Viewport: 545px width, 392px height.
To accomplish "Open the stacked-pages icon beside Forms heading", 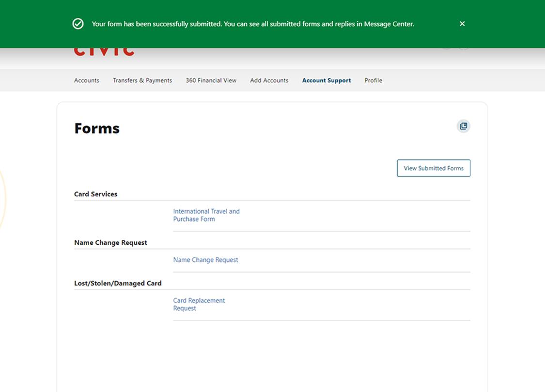I will point(463,126).
